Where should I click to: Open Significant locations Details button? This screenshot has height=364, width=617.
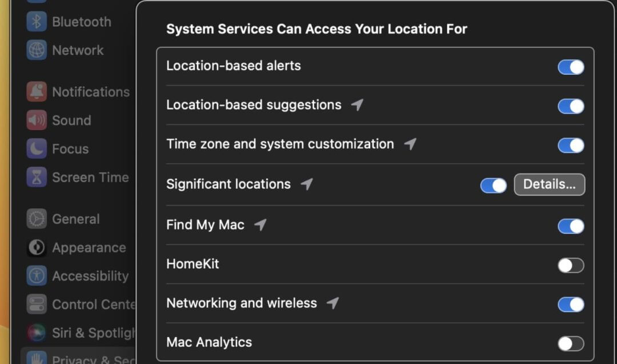[549, 185]
